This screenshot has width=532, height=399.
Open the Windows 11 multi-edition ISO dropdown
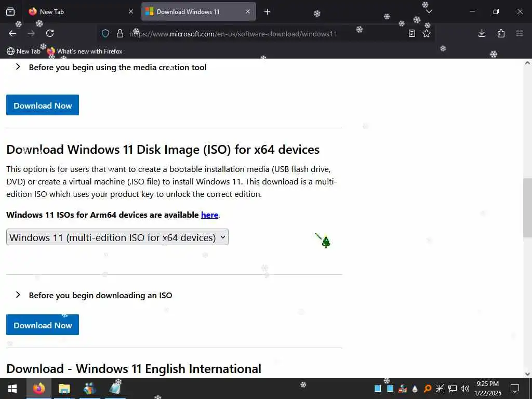pyautogui.click(x=117, y=237)
